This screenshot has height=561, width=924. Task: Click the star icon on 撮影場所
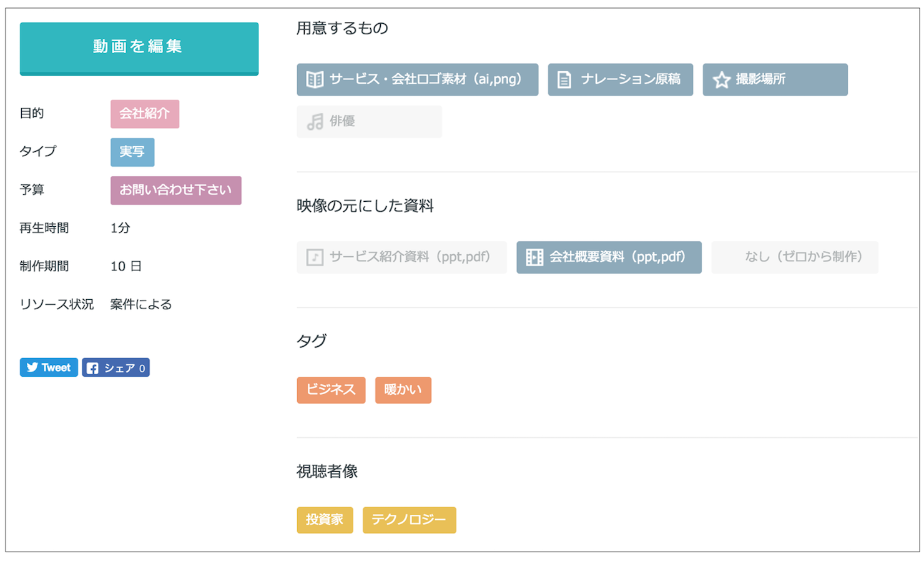722,79
